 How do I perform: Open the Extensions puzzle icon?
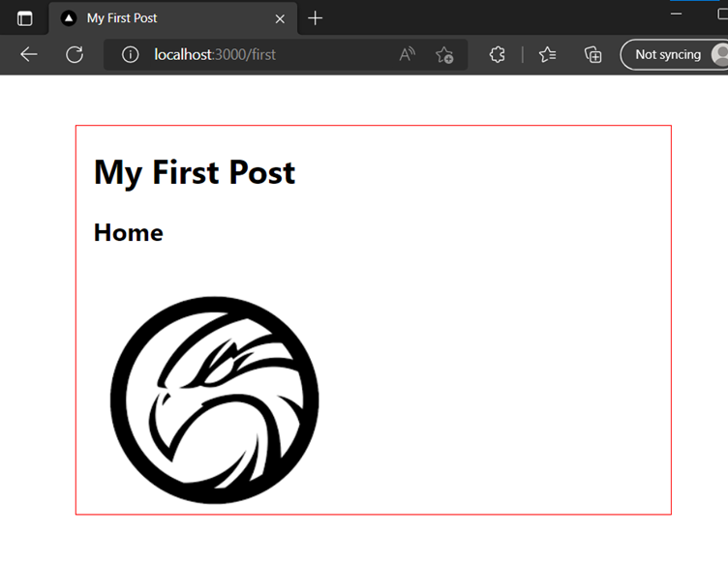498,55
